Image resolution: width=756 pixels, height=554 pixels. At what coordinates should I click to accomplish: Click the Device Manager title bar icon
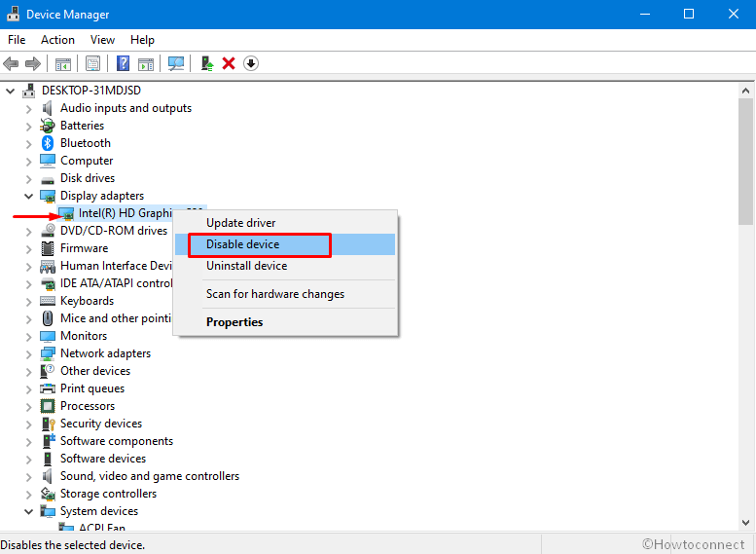[13, 14]
